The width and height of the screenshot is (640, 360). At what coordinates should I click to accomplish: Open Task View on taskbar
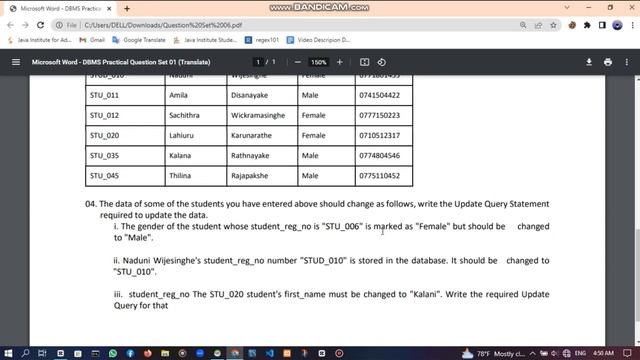[42, 353]
